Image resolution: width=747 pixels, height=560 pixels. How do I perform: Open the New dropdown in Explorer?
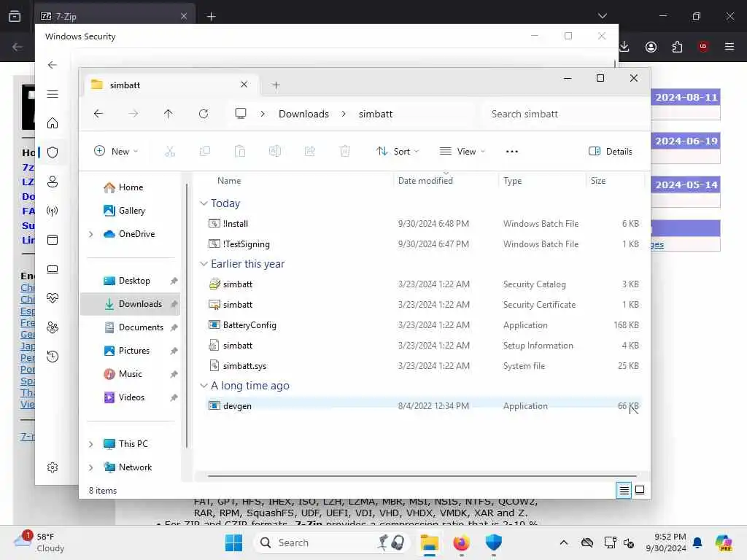coord(116,152)
